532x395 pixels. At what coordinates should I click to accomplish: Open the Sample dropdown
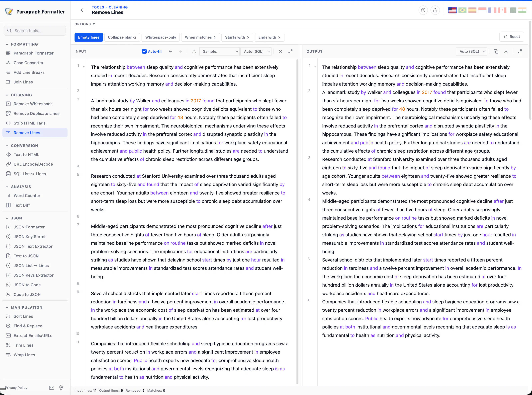click(x=219, y=51)
